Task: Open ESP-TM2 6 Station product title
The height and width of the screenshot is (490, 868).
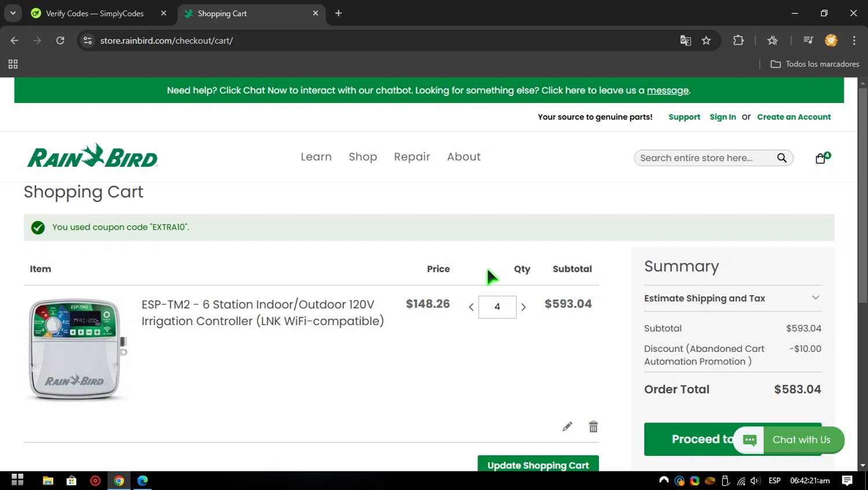Action: tap(263, 312)
